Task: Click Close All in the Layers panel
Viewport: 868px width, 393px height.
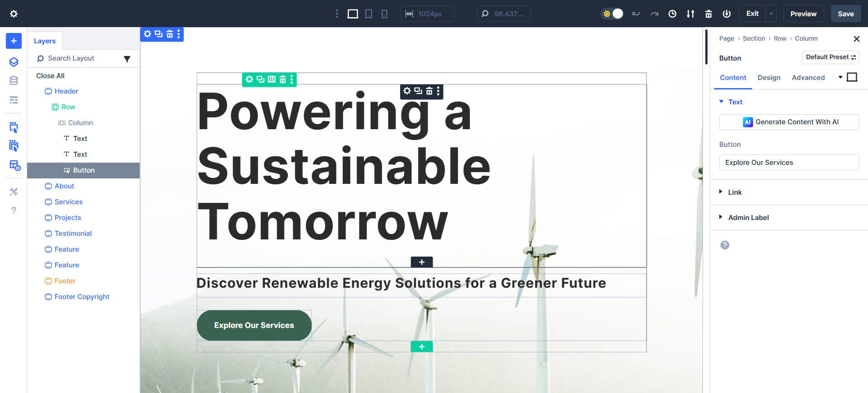Action: coord(50,76)
